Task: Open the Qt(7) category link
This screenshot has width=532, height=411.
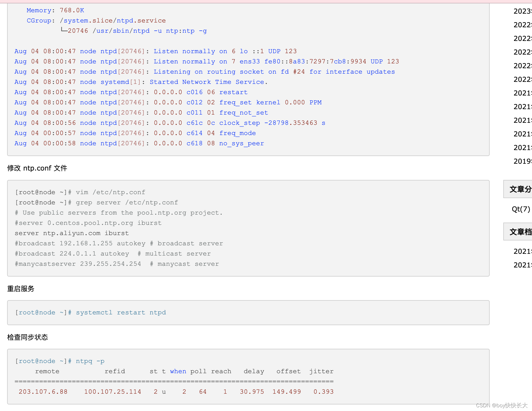Action: point(521,209)
